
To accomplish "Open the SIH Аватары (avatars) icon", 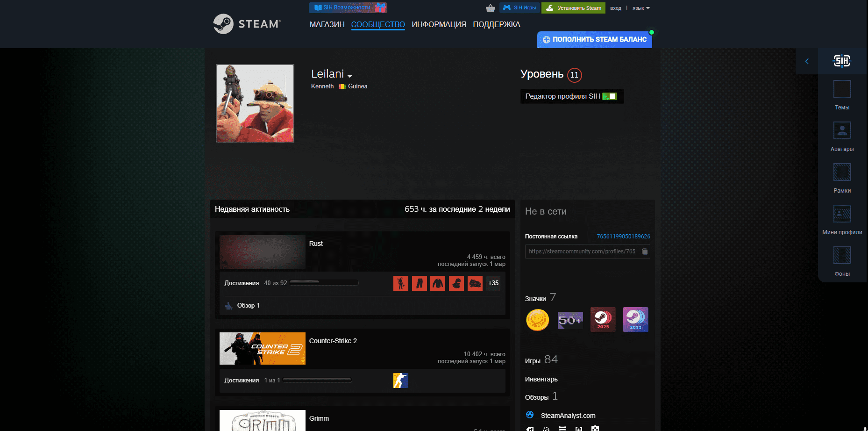I will (842, 131).
